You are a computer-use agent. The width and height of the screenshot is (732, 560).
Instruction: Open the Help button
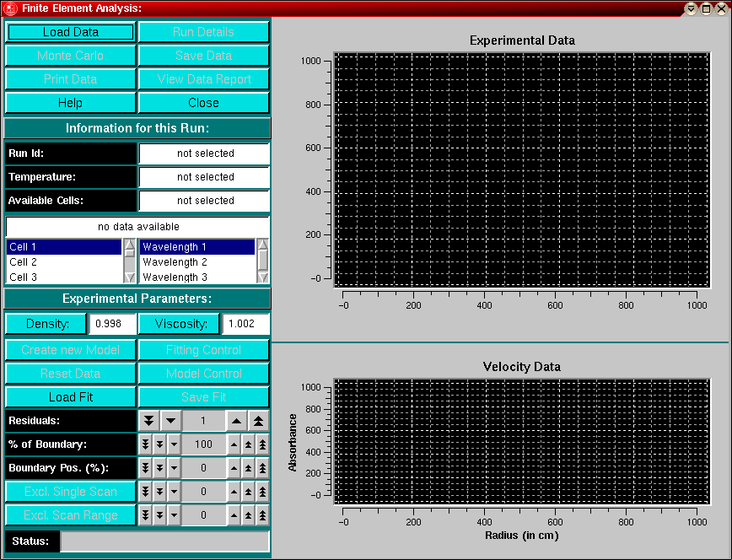(x=71, y=103)
